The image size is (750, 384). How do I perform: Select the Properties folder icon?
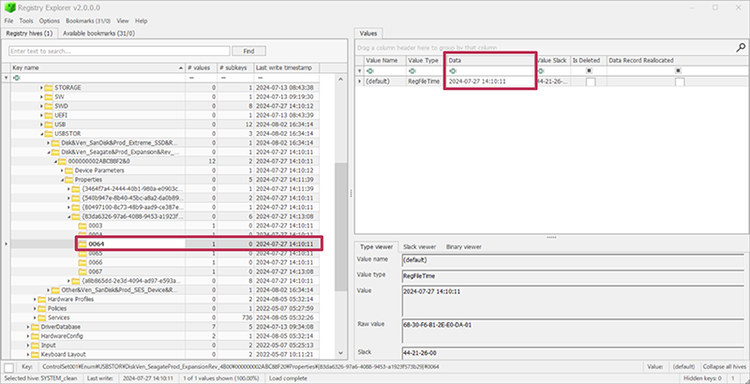(x=69, y=180)
